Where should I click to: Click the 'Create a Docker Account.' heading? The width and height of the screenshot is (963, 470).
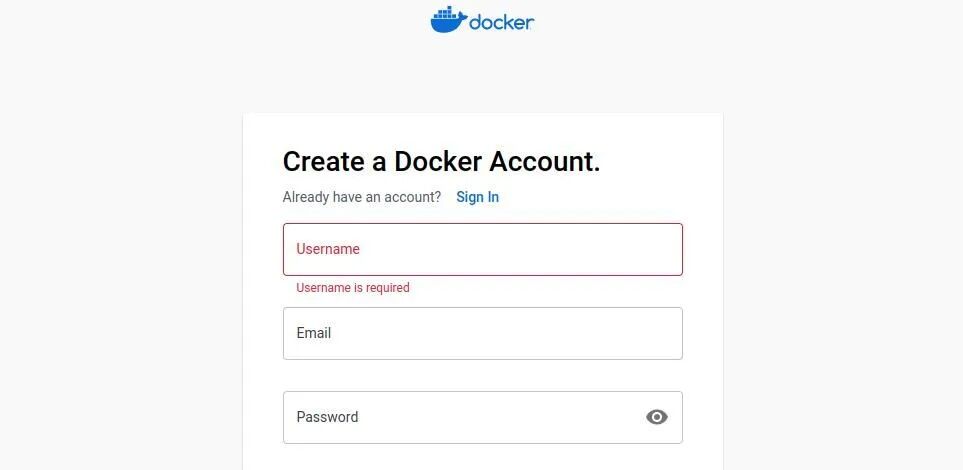click(x=441, y=162)
